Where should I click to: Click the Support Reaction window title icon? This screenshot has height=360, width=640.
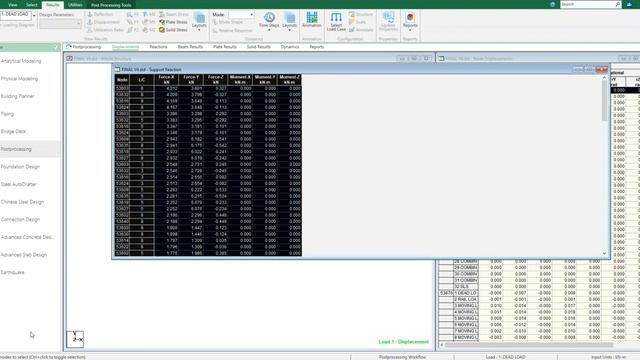tap(118, 69)
